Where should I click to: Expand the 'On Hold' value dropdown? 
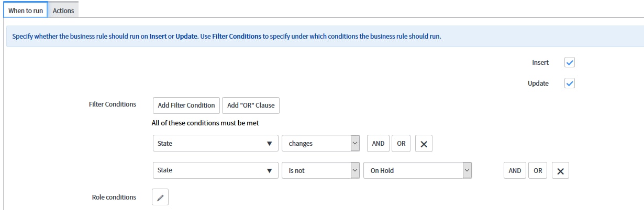418,171
